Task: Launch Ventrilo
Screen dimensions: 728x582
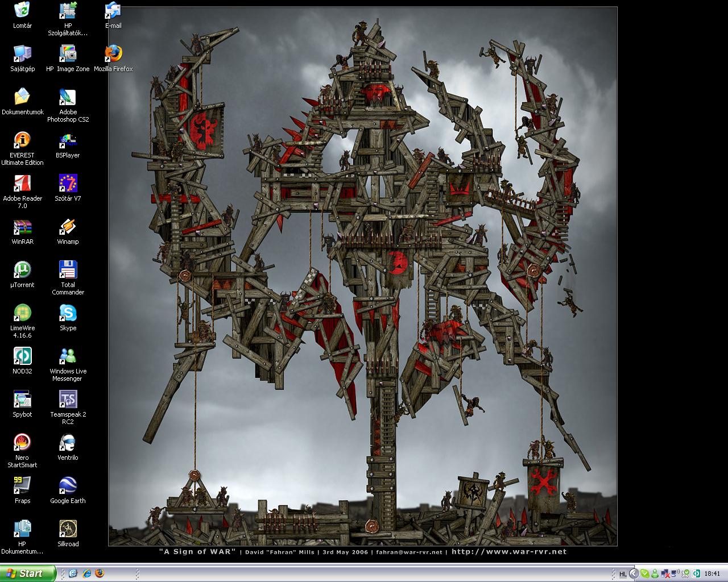Action: [68, 443]
